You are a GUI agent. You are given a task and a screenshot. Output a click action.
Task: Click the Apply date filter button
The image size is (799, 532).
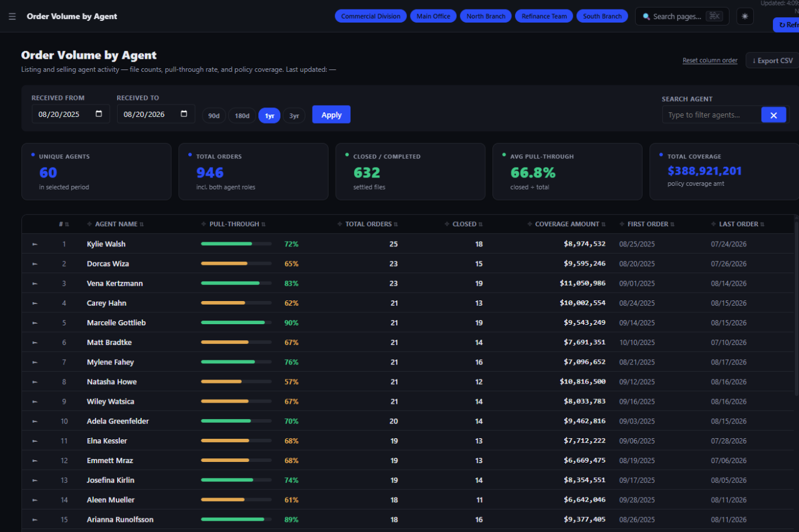click(331, 115)
